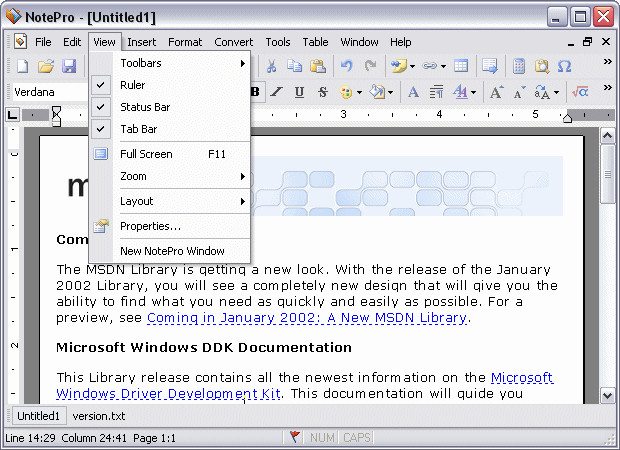This screenshot has height=450, width=620.
Task: Click the restore document window button
Action: coord(588,42)
